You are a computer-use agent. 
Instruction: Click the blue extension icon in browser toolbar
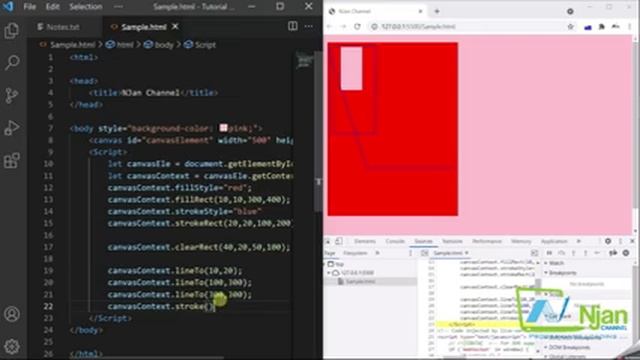click(588, 27)
